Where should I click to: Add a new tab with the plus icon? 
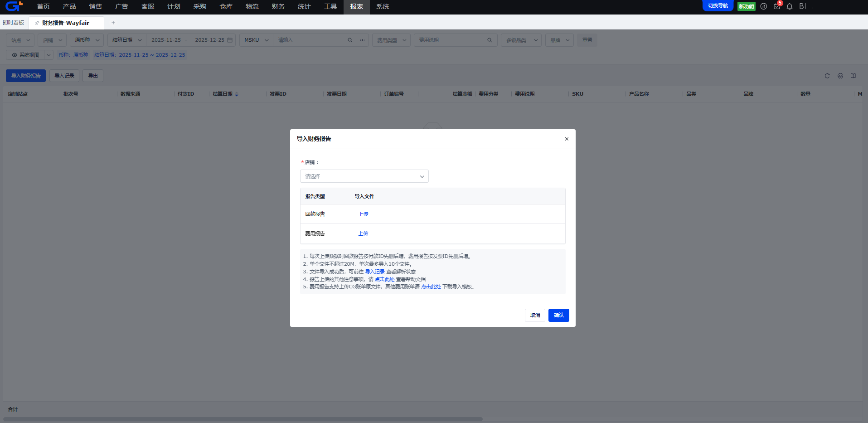coord(113,23)
